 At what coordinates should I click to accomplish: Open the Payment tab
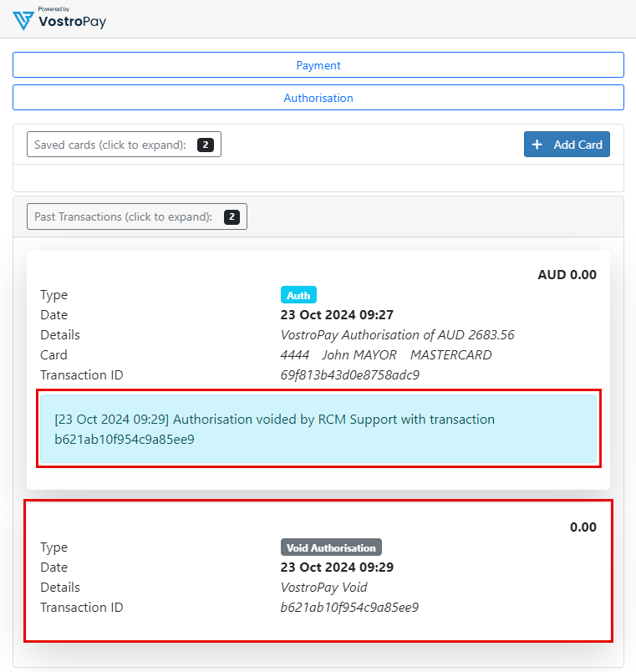point(318,65)
